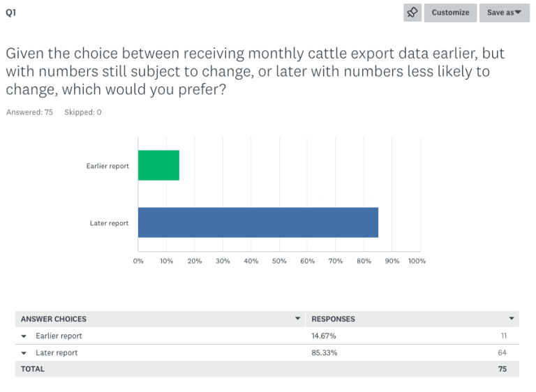
Task: Click the Earlier report table row text
Action: point(59,336)
